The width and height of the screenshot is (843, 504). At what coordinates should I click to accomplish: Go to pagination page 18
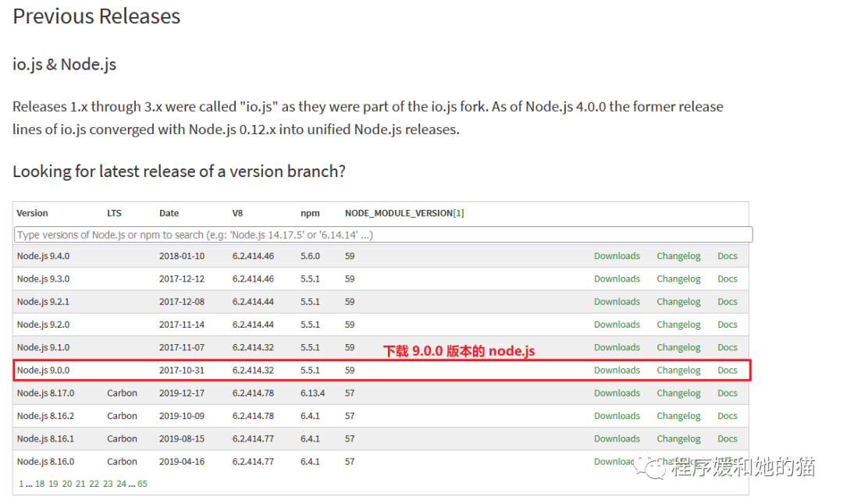(40, 484)
